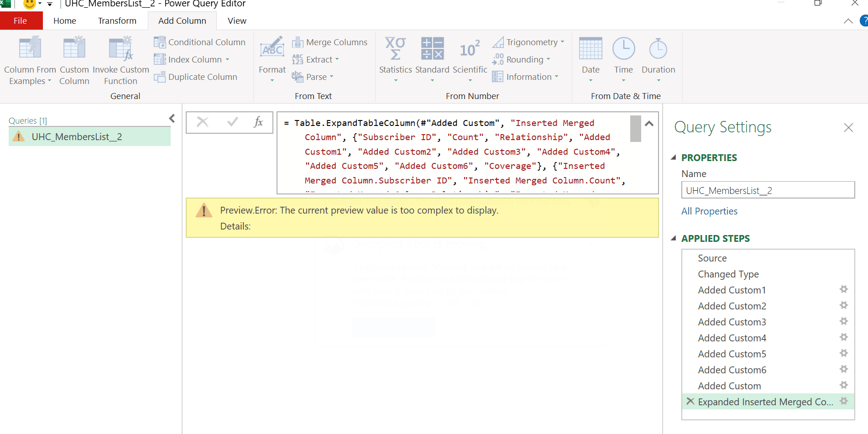Switch to the Home tab
This screenshot has width=868, height=434.
pos(65,21)
